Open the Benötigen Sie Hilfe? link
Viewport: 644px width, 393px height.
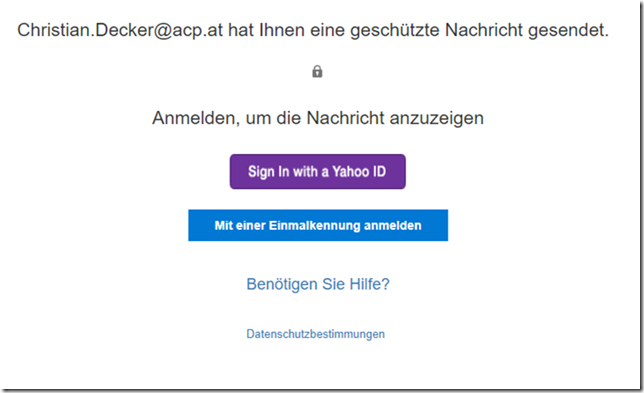[318, 284]
